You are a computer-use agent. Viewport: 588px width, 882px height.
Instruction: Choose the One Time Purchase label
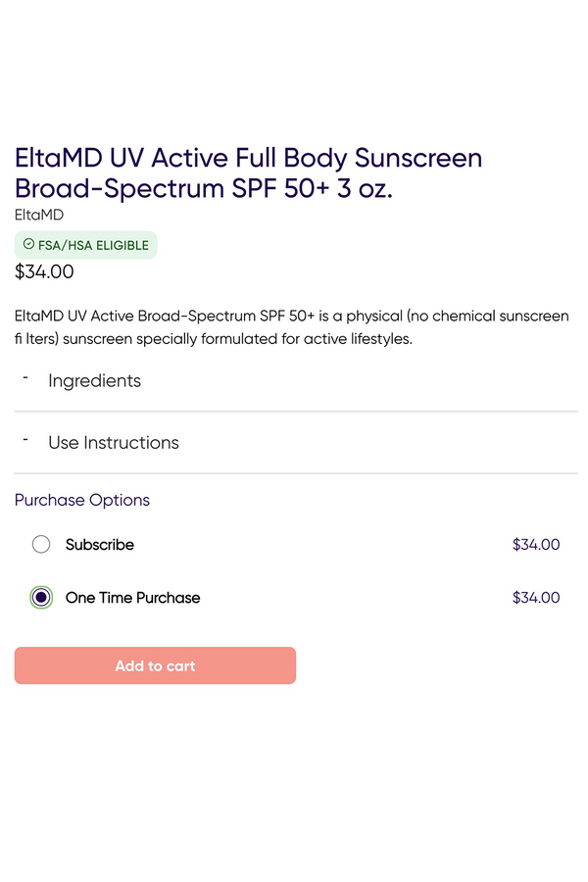132,598
